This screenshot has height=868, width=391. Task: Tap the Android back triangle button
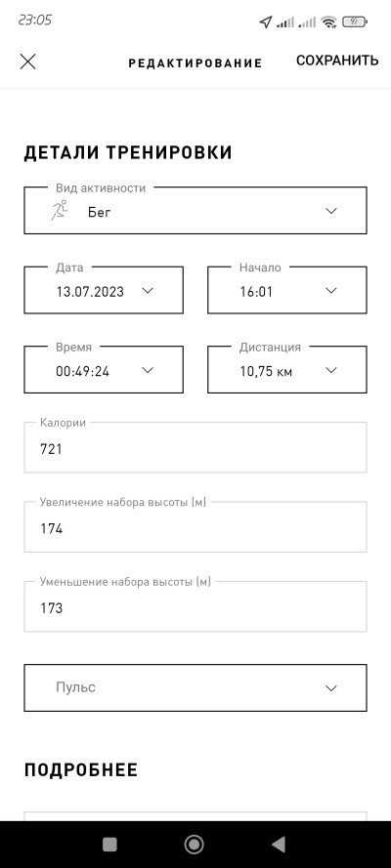click(x=279, y=845)
